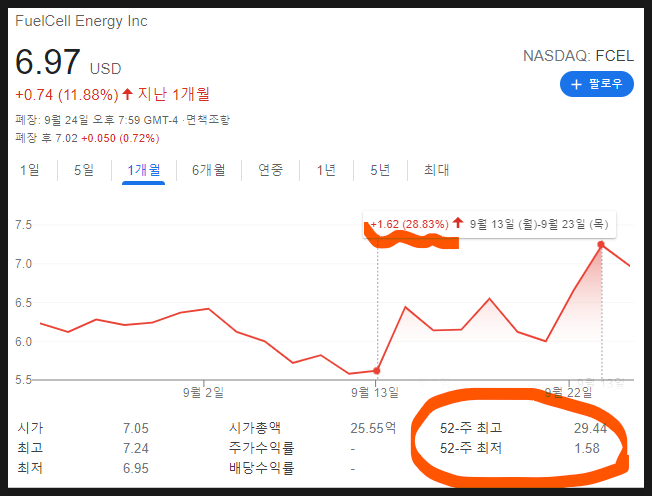Switch chart to 1년 tab
This screenshot has height=496, width=652.
(326, 170)
